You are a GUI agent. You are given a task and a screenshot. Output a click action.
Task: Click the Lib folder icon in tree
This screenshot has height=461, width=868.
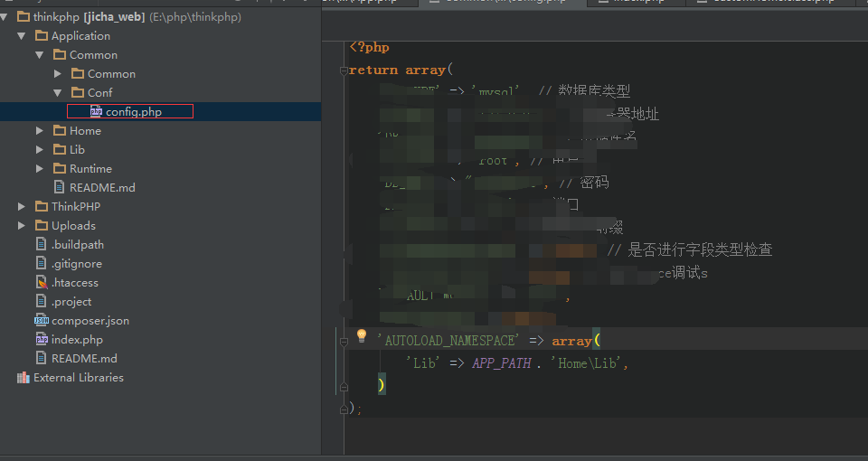tap(60, 149)
